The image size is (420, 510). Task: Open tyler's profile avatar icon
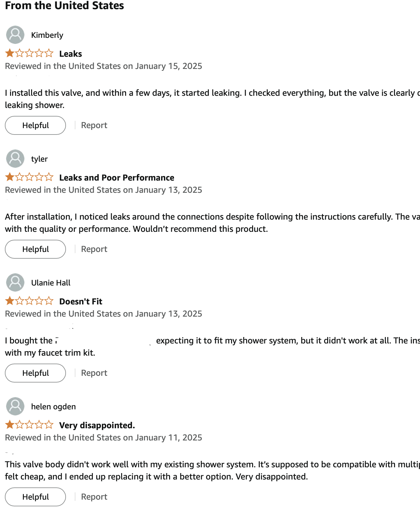pos(15,159)
